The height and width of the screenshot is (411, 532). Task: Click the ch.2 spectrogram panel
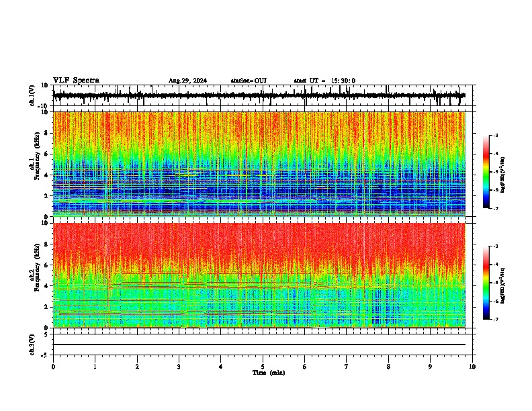(x=259, y=275)
